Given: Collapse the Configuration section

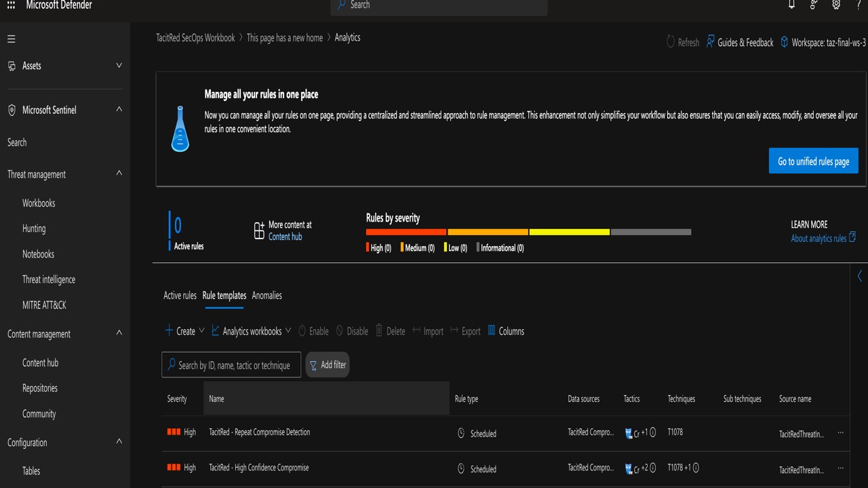Looking at the screenshot, I should tap(119, 442).
